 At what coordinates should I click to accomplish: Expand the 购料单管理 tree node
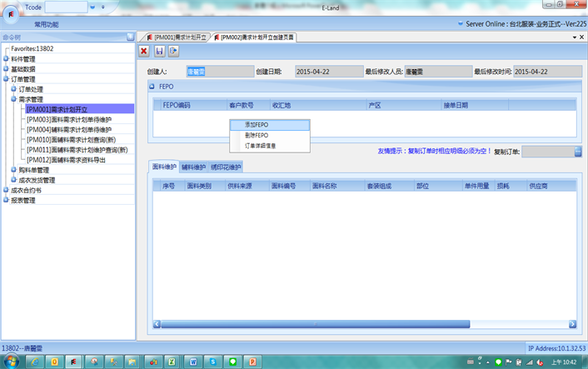click(x=13, y=169)
